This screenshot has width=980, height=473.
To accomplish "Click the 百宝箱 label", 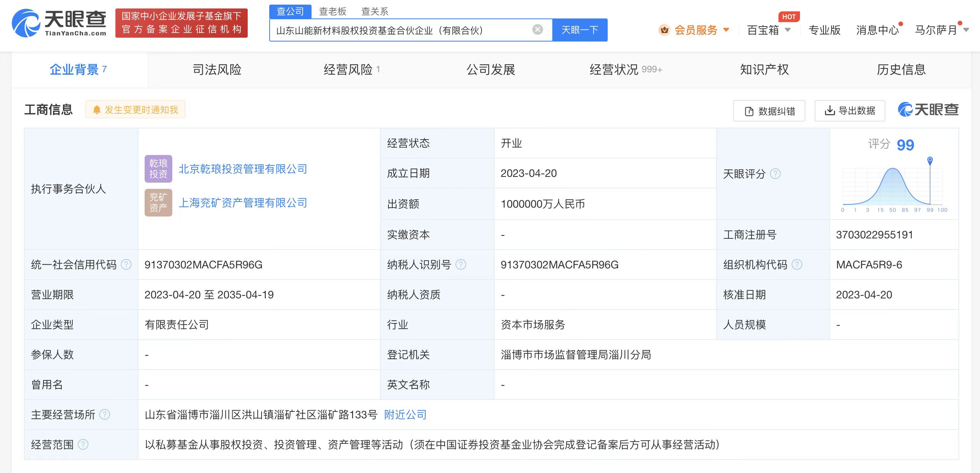I will (763, 30).
